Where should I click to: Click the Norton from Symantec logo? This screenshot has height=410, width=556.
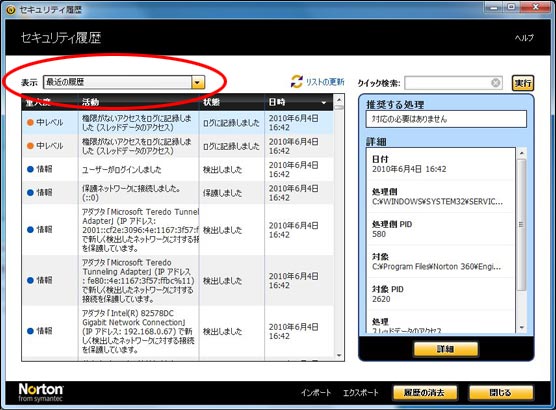[41, 392]
